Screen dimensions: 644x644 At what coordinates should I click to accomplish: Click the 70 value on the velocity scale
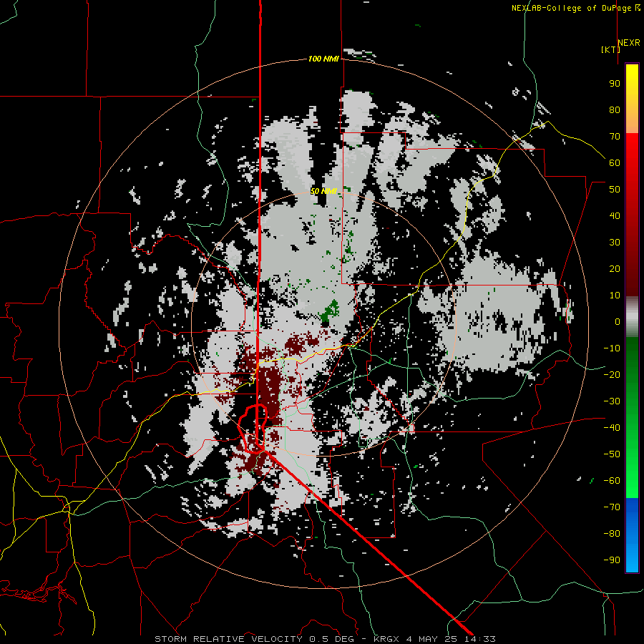(x=615, y=137)
